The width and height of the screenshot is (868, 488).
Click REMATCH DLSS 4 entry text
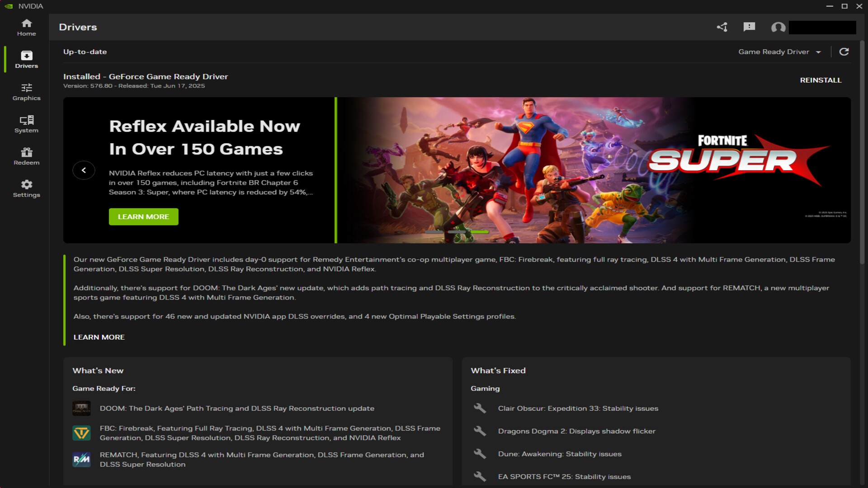tap(262, 460)
